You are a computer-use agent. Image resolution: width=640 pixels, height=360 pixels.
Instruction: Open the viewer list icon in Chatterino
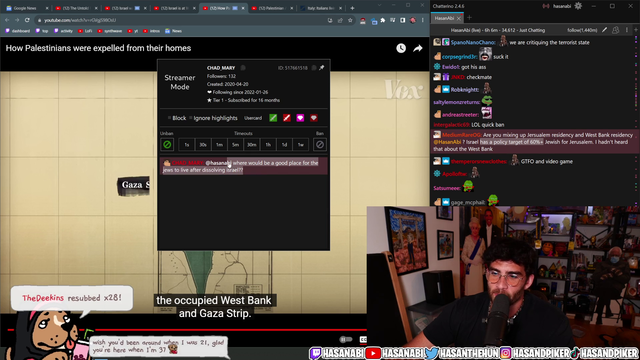tap(616, 30)
